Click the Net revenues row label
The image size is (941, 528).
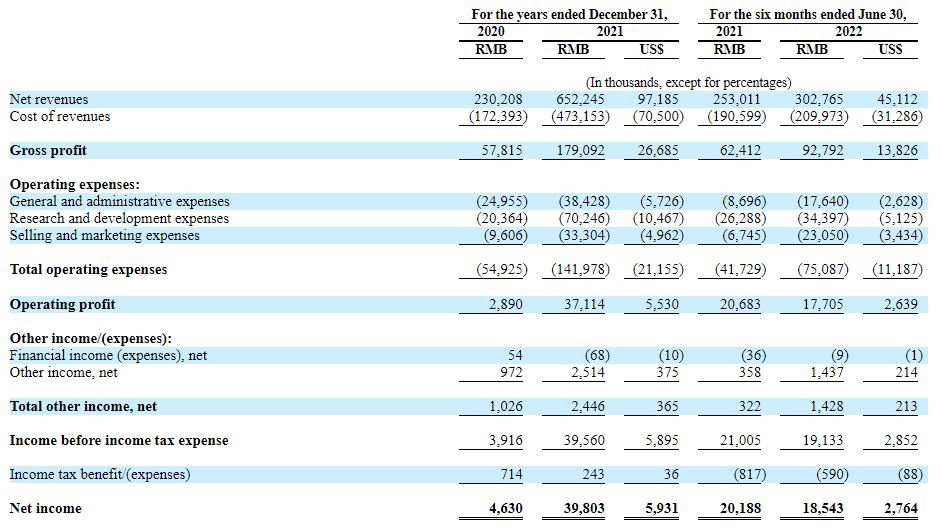49,100
